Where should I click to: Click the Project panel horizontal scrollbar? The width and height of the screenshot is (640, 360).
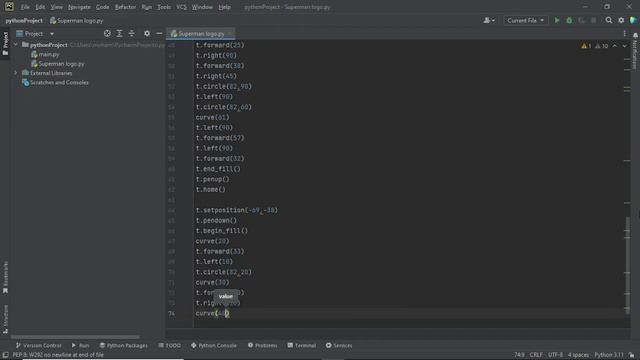pos(75,337)
